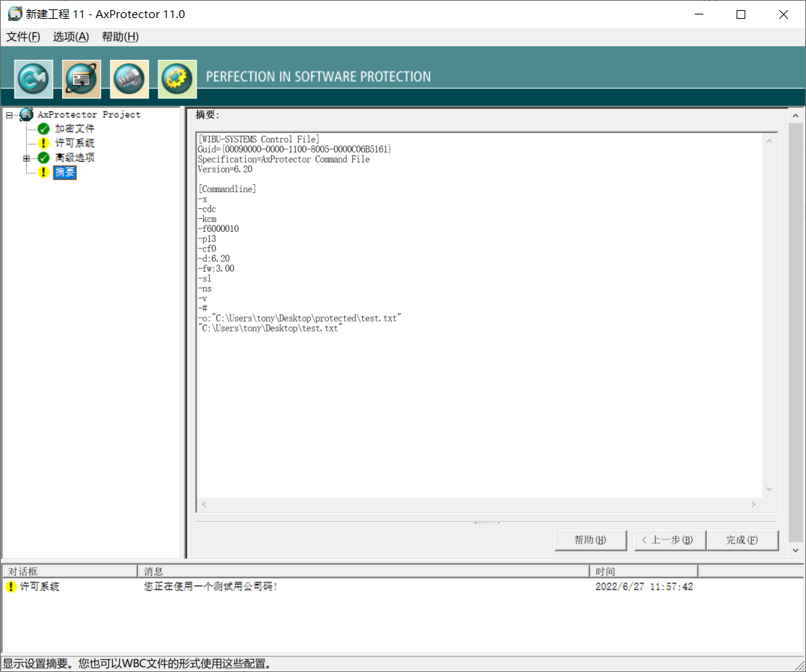The image size is (806, 672).
Task: Click the [WIBU-SYSTEMS Control File] line
Action: [x=259, y=139]
